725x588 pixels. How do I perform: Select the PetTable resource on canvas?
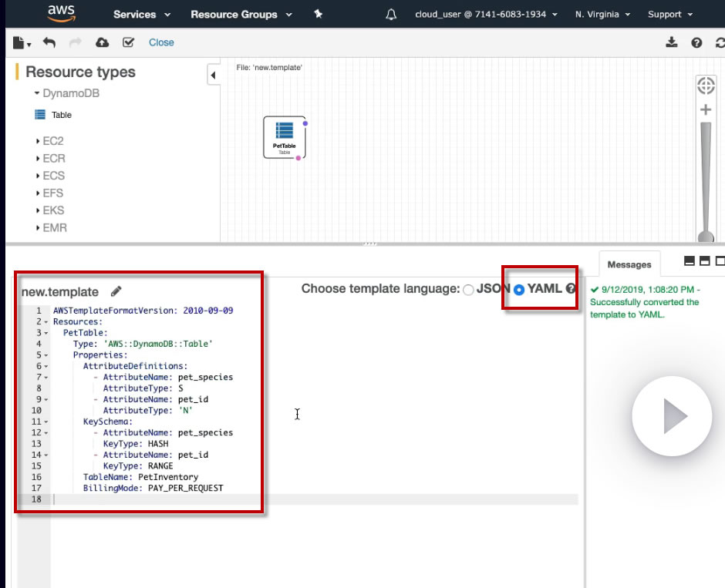pyautogui.click(x=285, y=137)
